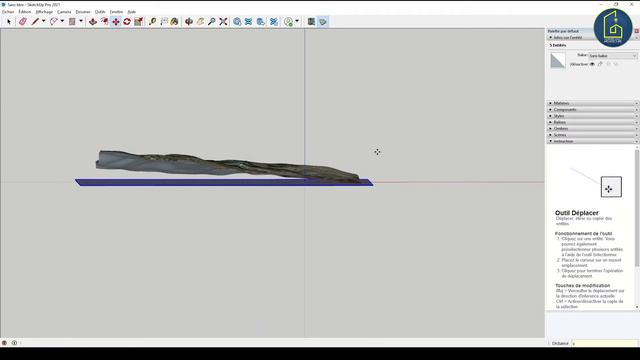The width and height of the screenshot is (640, 360).
Task: Open the Balise 'Sans balise' dropdown
Action: point(613,56)
